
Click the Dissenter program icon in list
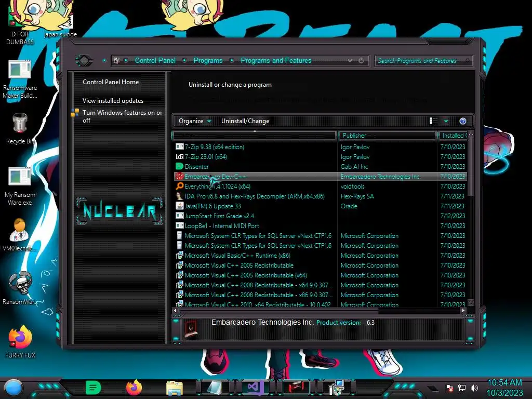[x=179, y=167]
